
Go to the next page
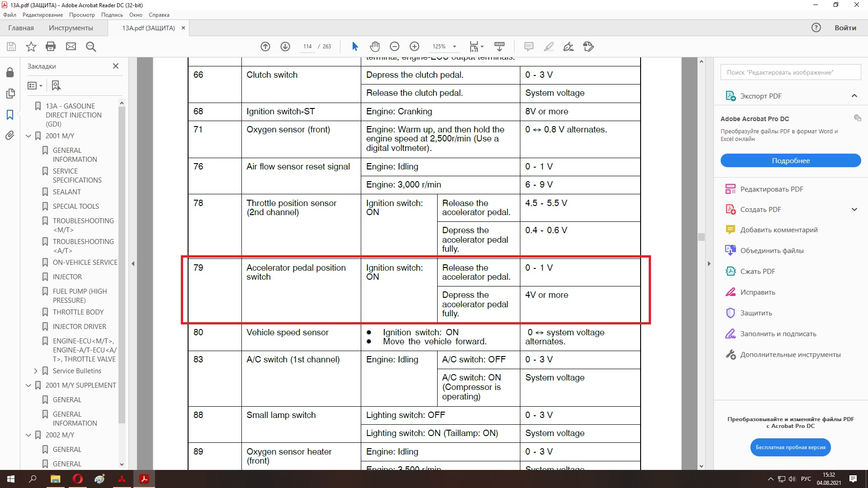click(285, 47)
